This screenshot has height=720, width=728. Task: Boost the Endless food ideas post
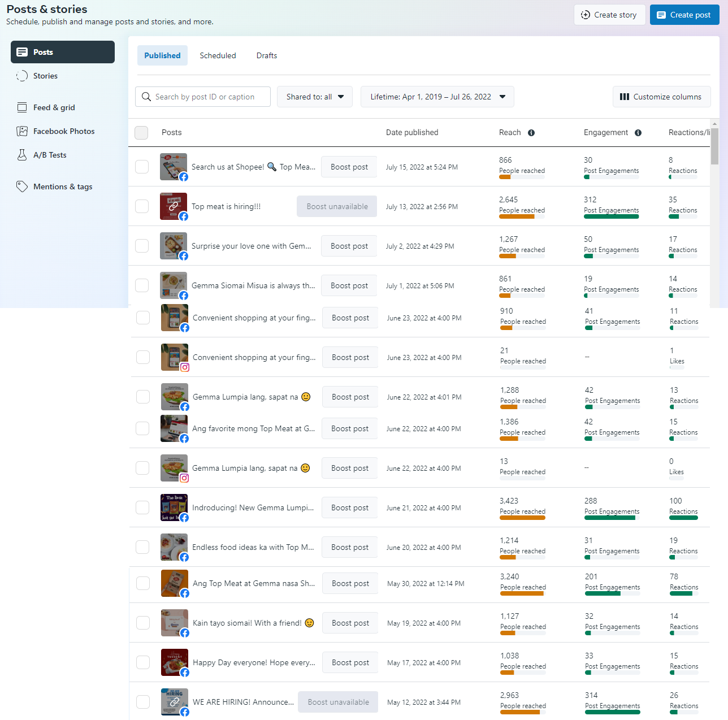click(x=350, y=547)
